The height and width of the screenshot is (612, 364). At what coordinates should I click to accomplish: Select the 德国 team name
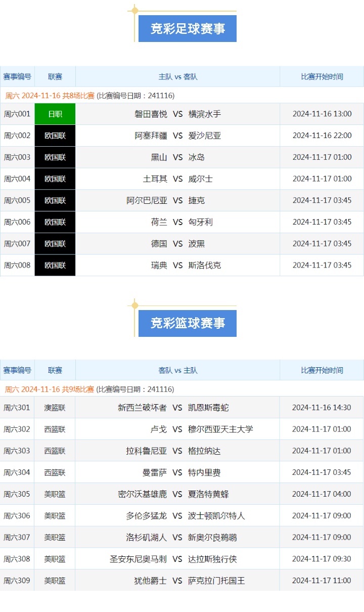coord(159,244)
